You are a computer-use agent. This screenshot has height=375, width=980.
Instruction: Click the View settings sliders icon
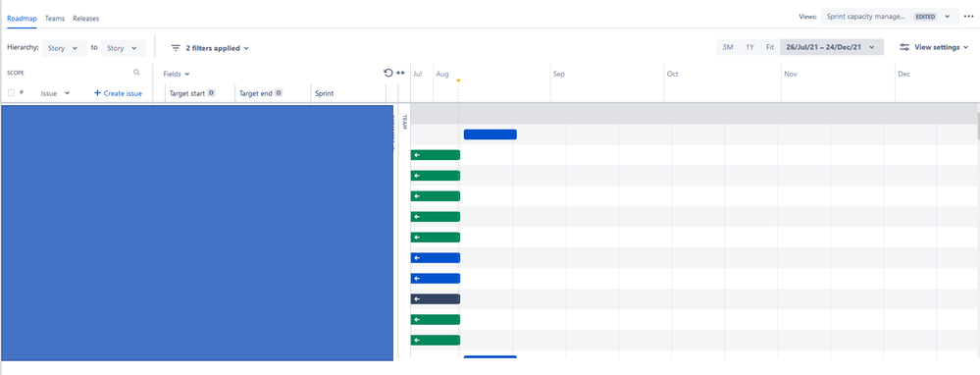coord(904,47)
